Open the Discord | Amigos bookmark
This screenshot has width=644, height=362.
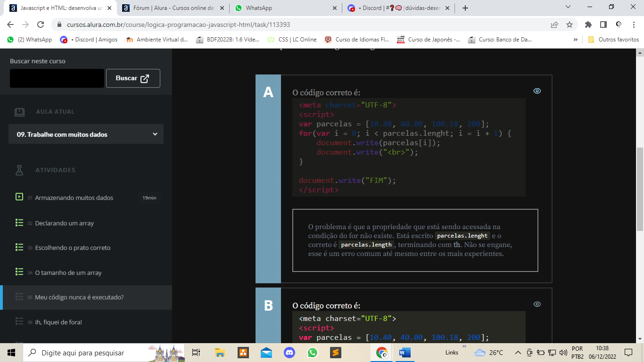point(89,40)
